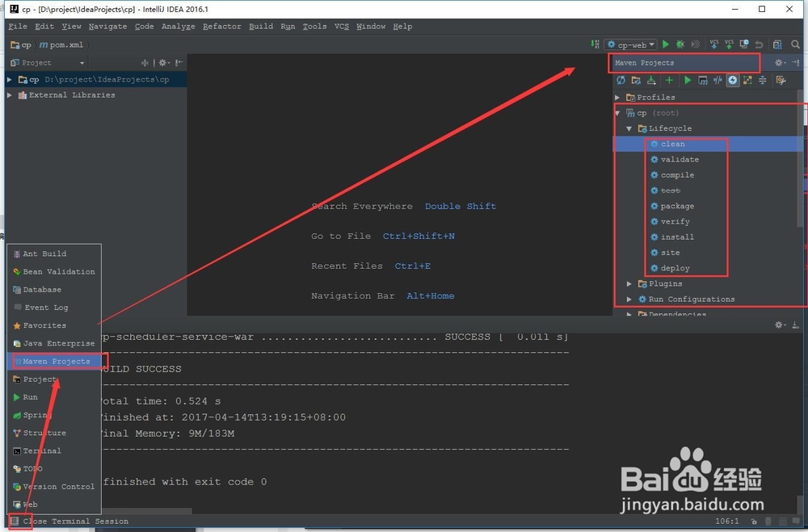Open the Build menu

coord(261,27)
